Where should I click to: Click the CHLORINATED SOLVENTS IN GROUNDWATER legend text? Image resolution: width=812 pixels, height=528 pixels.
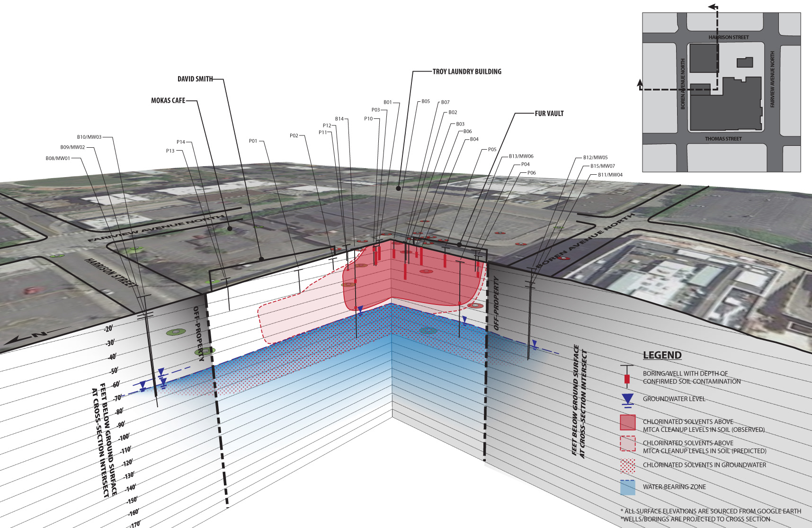tap(705, 465)
